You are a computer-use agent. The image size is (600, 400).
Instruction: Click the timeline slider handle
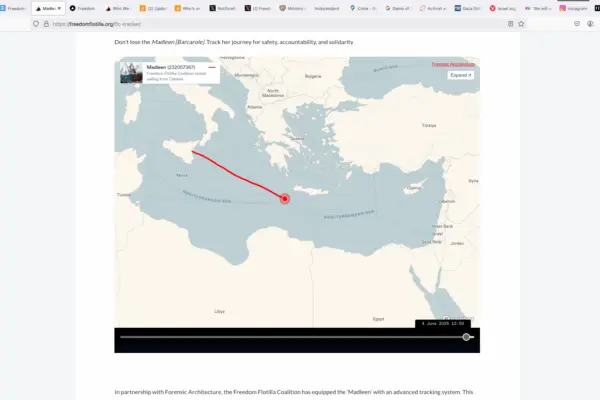point(466,337)
